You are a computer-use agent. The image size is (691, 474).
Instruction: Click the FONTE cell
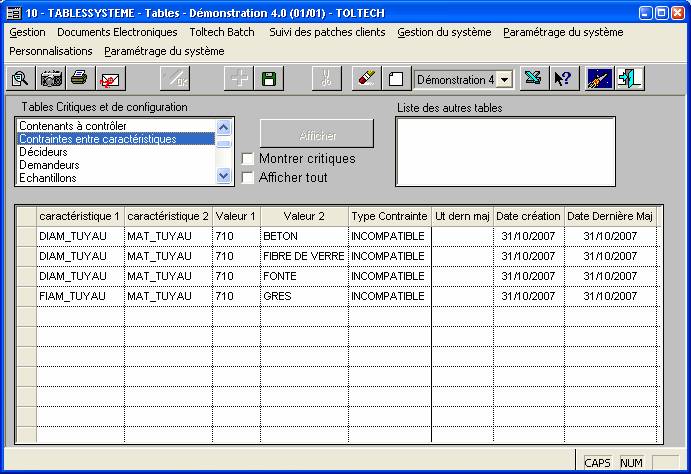(304, 276)
